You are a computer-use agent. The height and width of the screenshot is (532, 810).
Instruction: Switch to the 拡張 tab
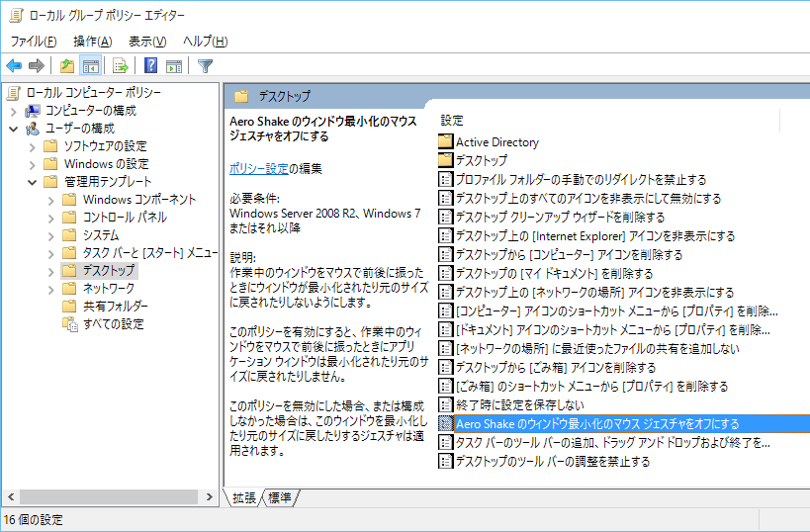pos(244,497)
